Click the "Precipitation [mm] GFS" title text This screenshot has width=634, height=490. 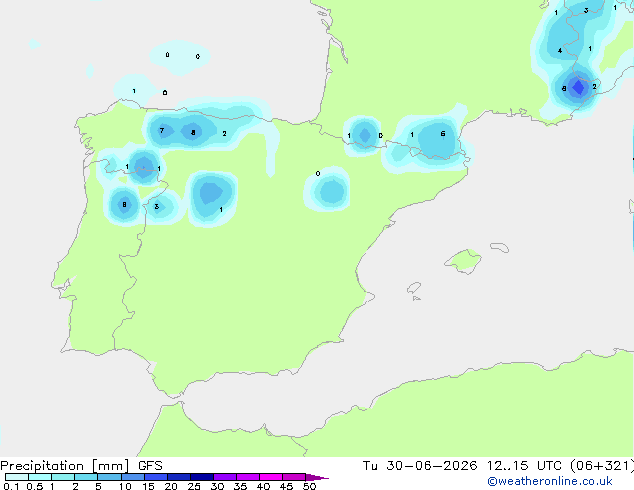[81, 466]
